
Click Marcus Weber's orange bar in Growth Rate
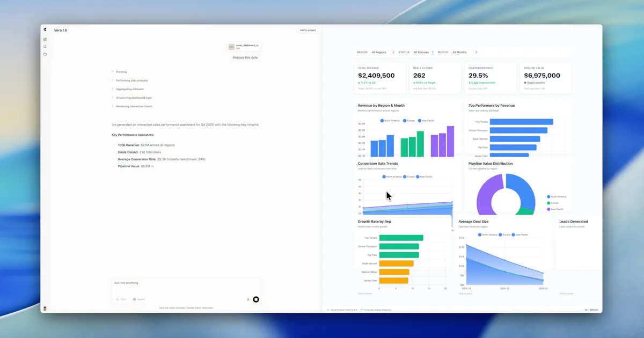[394, 272]
